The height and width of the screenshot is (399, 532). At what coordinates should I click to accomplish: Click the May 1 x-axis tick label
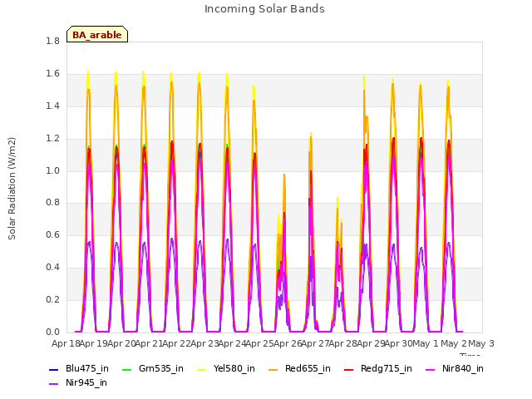[x=426, y=343]
